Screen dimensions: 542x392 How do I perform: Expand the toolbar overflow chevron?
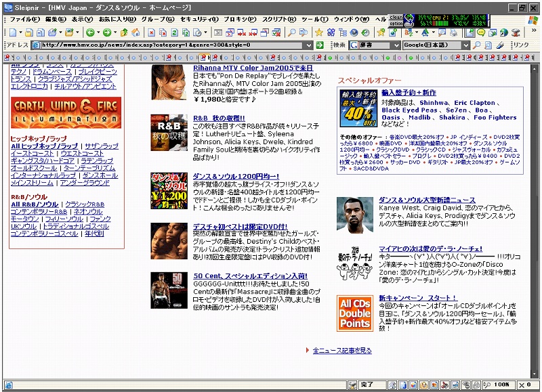[x=534, y=30]
